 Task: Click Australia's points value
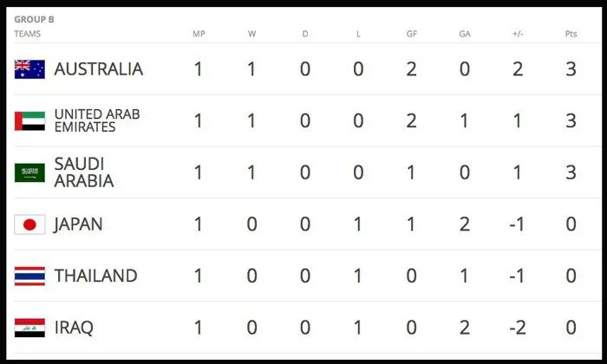click(571, 69)
